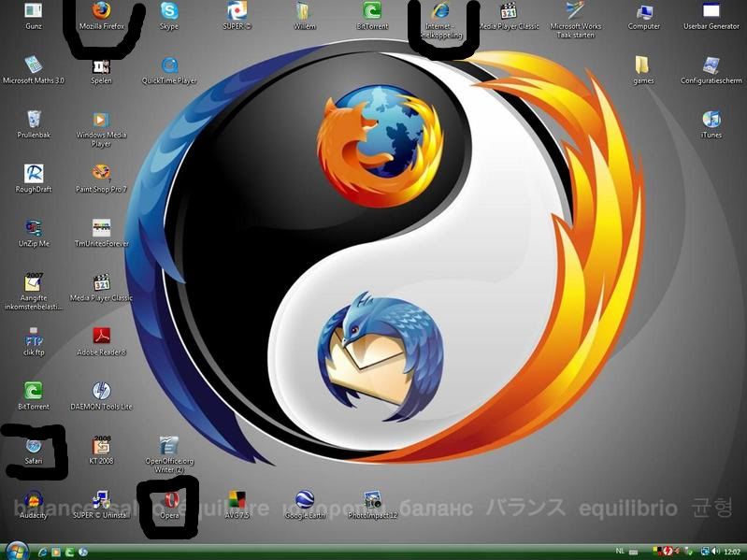Launch Mozilla Firefox from the desktop

[x=102, y=16]
